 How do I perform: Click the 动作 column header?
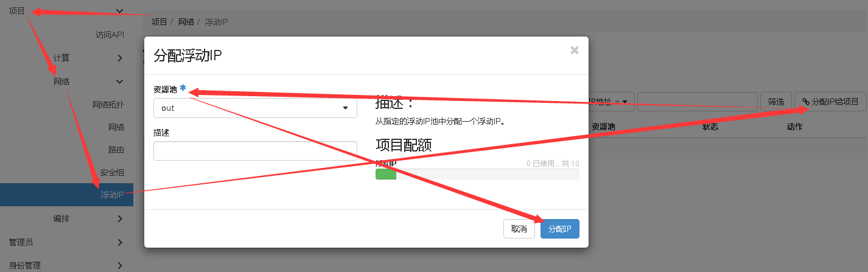(x=794, y=127)
